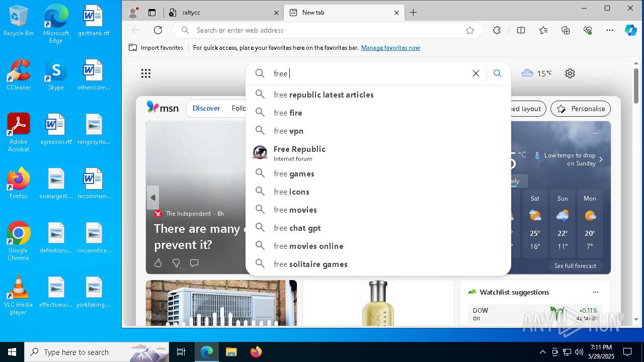644x362 pixels.
Task: Open the Favorites list icon
Action: point(543,30)
